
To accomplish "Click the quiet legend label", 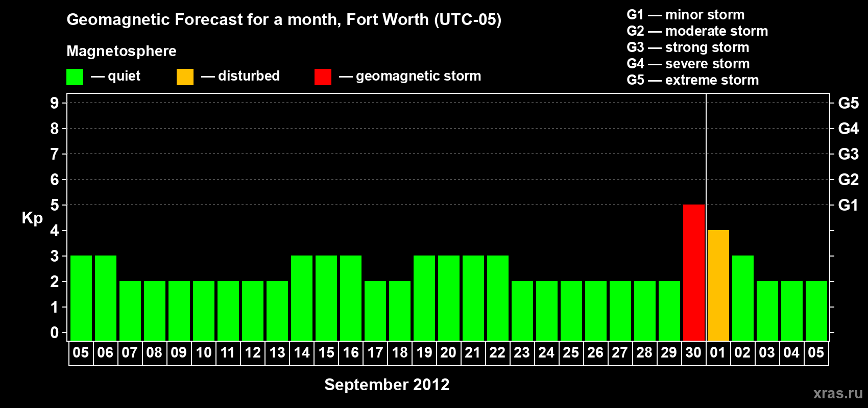I will [x=124, y=76].
